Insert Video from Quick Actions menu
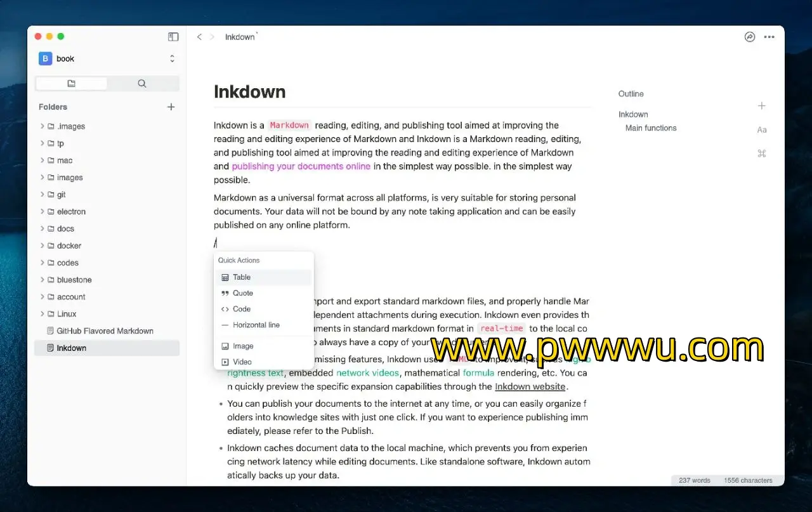812x512 pixels. [x=242, y=362]
